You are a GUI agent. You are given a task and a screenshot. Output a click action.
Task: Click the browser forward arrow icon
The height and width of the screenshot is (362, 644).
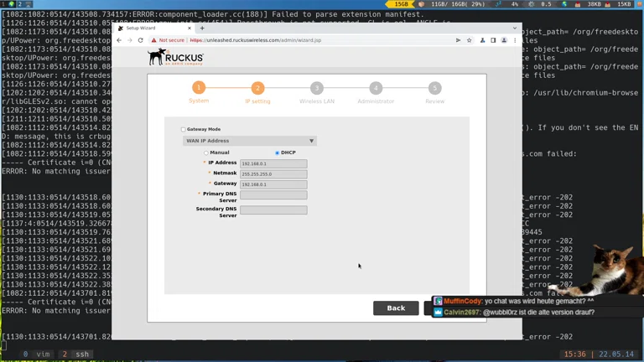130,40
